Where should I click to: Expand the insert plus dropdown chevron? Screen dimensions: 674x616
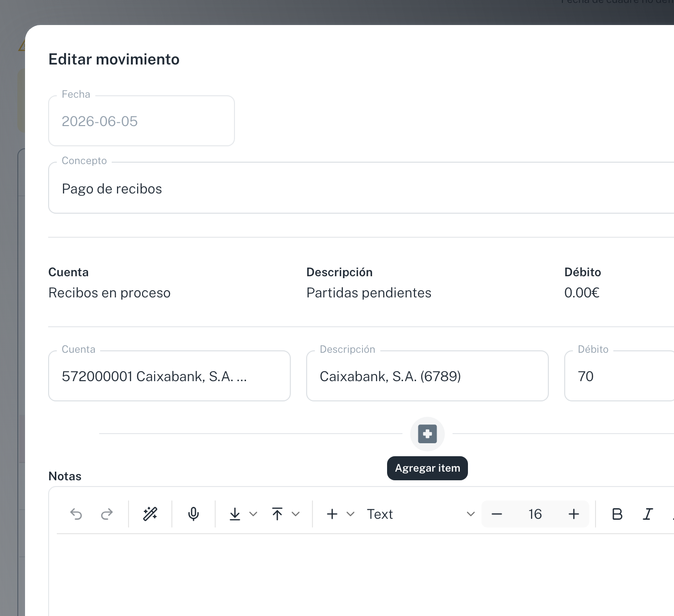coord(350,514)
